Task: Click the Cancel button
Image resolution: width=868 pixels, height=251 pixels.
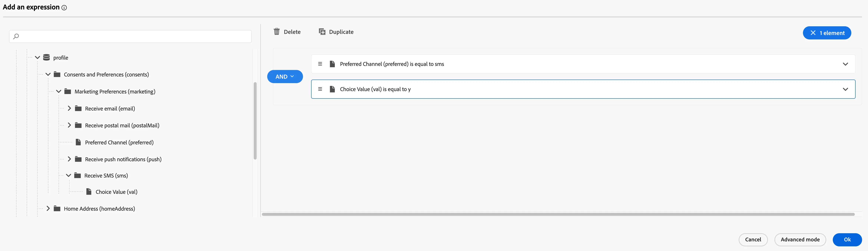Action: 753,240
